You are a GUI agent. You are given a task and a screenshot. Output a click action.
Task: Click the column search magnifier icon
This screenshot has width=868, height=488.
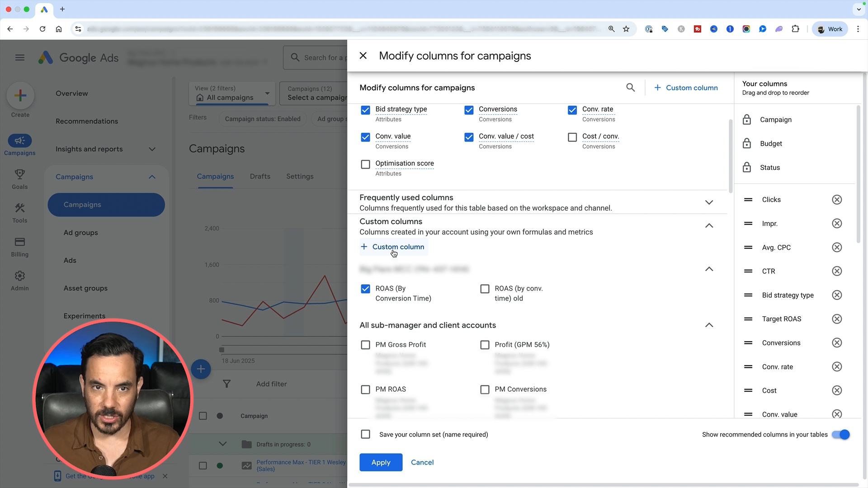click(x=630, y=88)
